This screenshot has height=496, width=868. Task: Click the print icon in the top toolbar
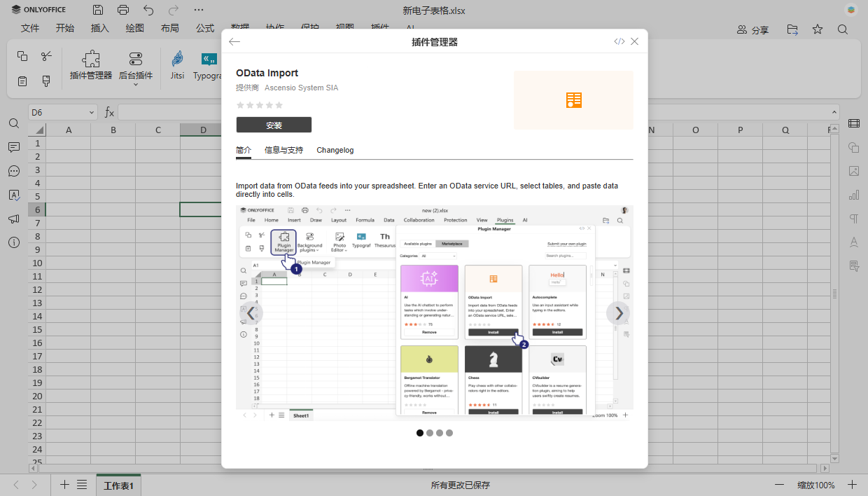pyautogui.click(x=123, y=10)
